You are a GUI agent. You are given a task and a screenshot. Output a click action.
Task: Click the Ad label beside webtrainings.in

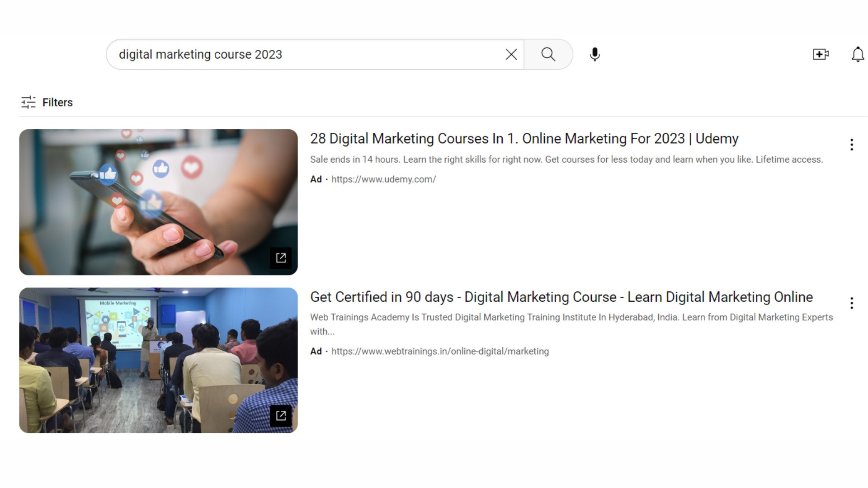pos(316,352)
